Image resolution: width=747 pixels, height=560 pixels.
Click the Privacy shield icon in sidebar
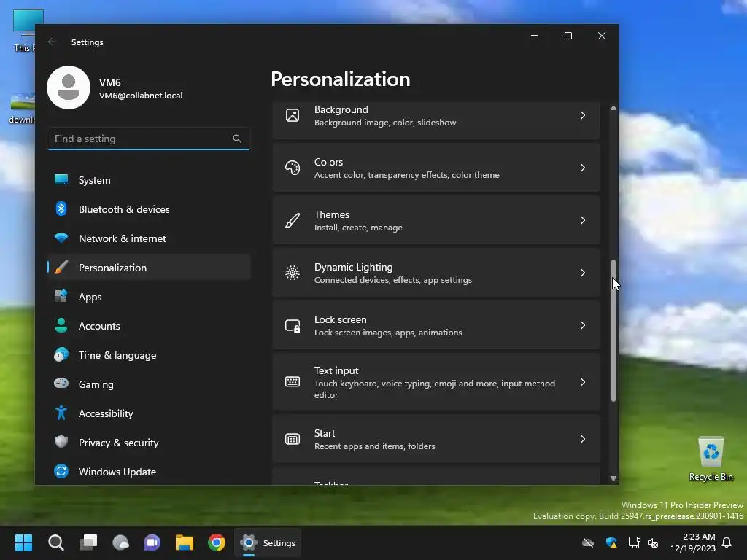coord(61,442)
